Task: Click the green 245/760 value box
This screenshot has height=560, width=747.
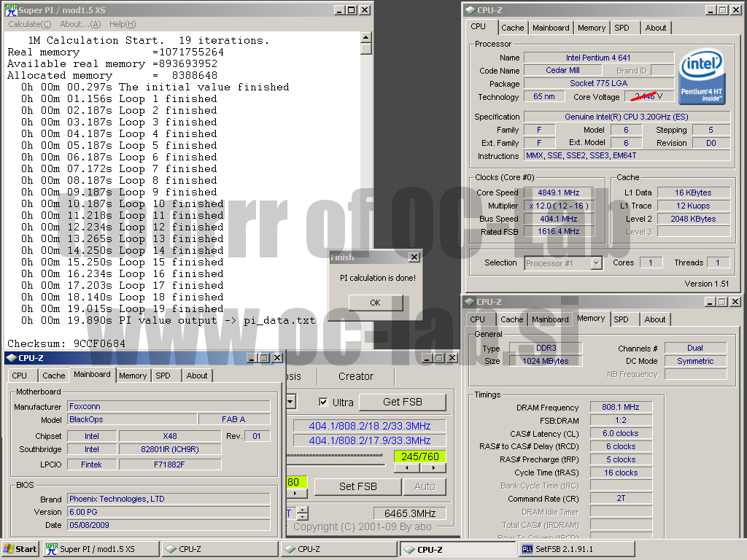Action: pos(419,456)
